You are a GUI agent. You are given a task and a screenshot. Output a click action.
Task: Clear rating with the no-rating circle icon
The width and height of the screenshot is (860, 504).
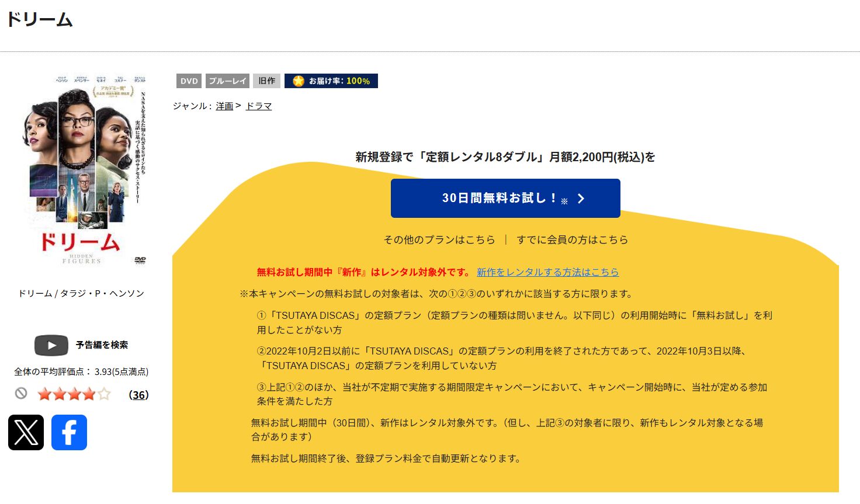(x=21, y=394)
